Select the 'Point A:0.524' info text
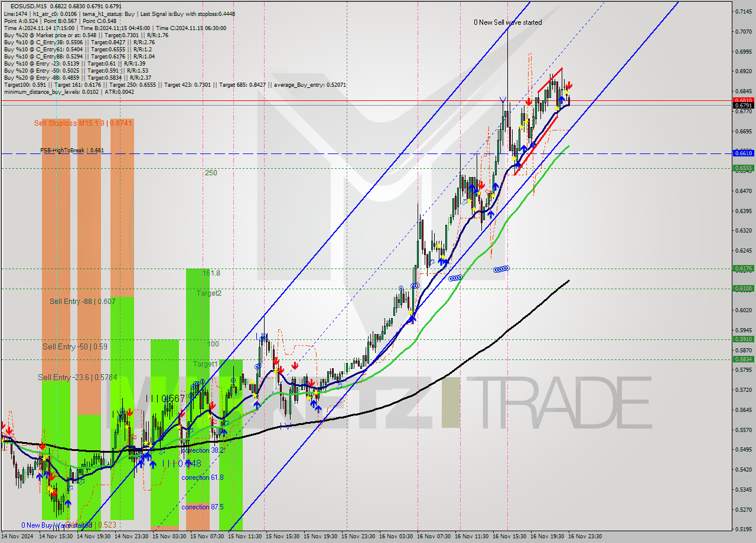This screenshot has height=543, width=756. coord(21,21)
